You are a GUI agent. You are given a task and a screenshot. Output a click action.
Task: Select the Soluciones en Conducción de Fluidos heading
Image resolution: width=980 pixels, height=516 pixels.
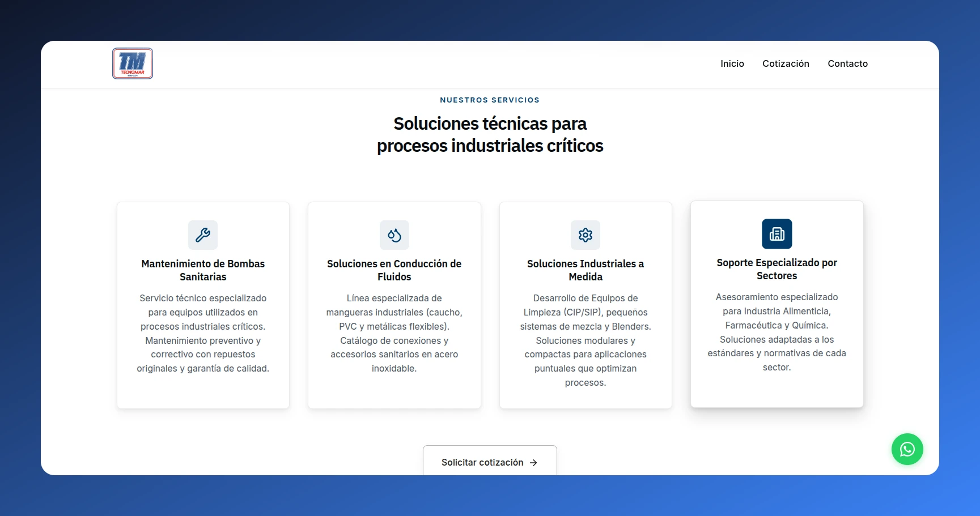[x=394, y=270]
